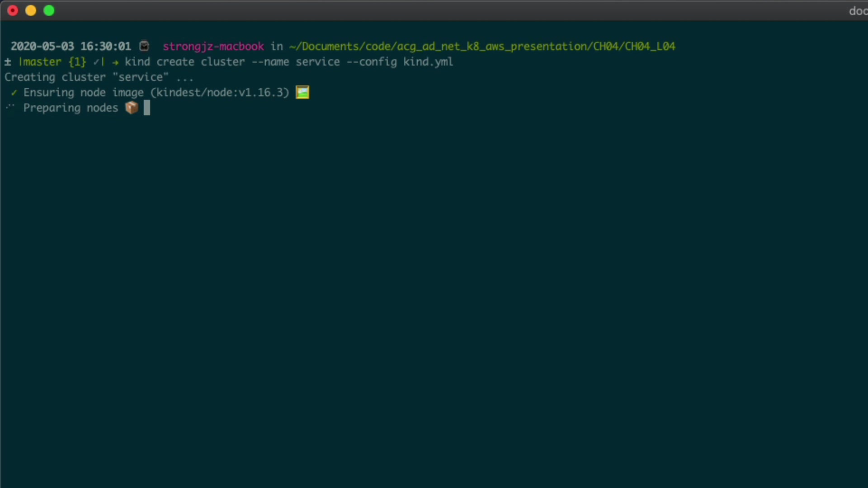Click the Creating cluster "service" output line
Viewport: 868px width, 488px height.
99,77
